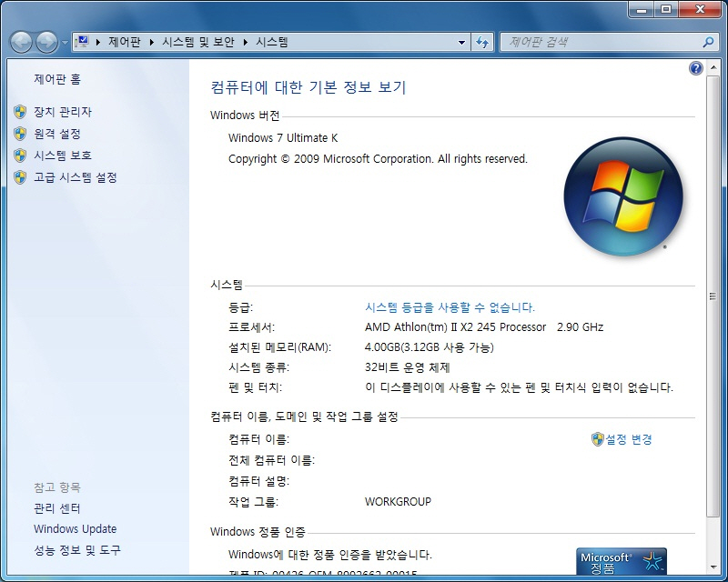Open 고급 시스템 설정 link
The width and height of the screenshot is (728, 582).
pyautogui.click(x=76, y=177)
